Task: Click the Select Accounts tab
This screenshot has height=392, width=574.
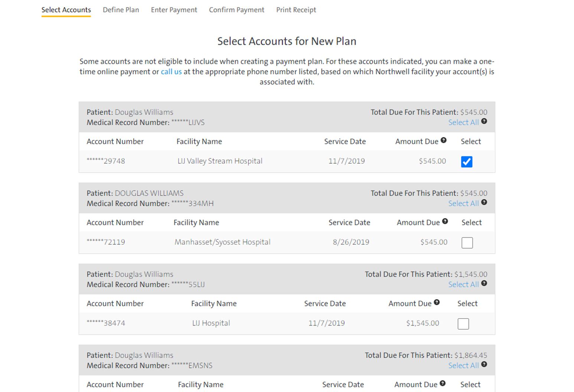Action: click(x=66, y=10)
